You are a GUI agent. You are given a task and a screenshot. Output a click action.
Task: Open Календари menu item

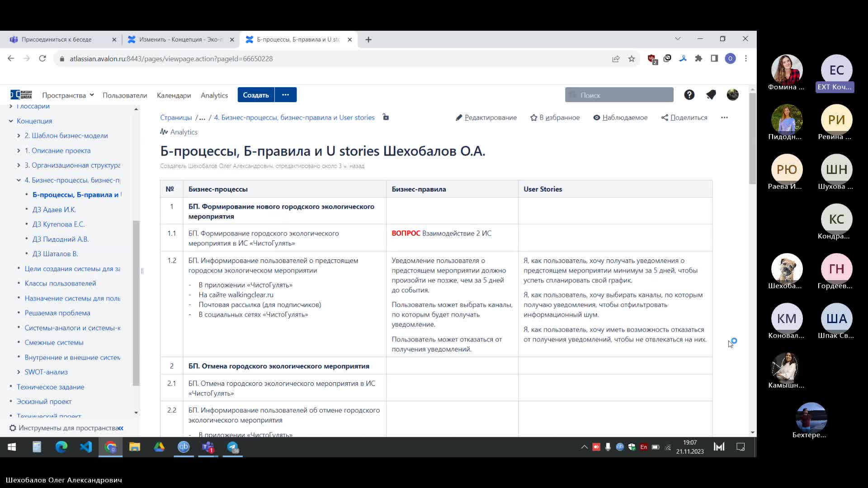click(x=174, y=95)
